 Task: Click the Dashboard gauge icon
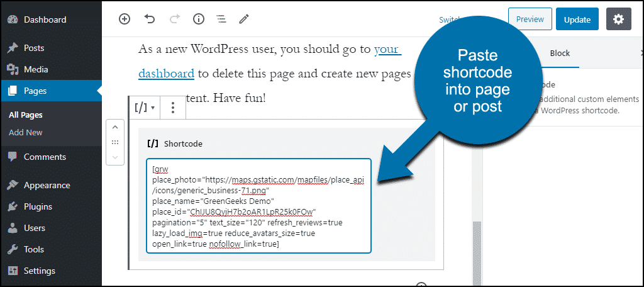pos(13,20)
